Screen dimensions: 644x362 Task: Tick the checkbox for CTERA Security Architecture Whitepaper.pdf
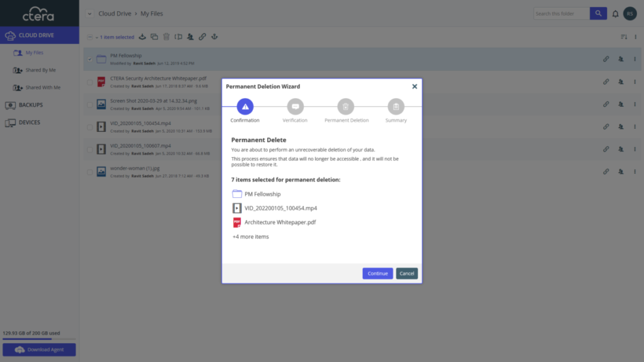[x=90, y=82]
